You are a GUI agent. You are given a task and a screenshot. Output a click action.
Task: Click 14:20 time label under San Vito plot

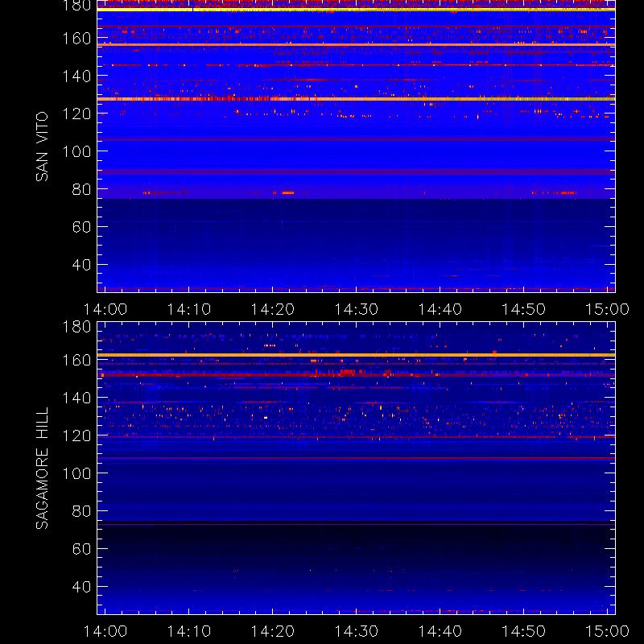(273, 309)
